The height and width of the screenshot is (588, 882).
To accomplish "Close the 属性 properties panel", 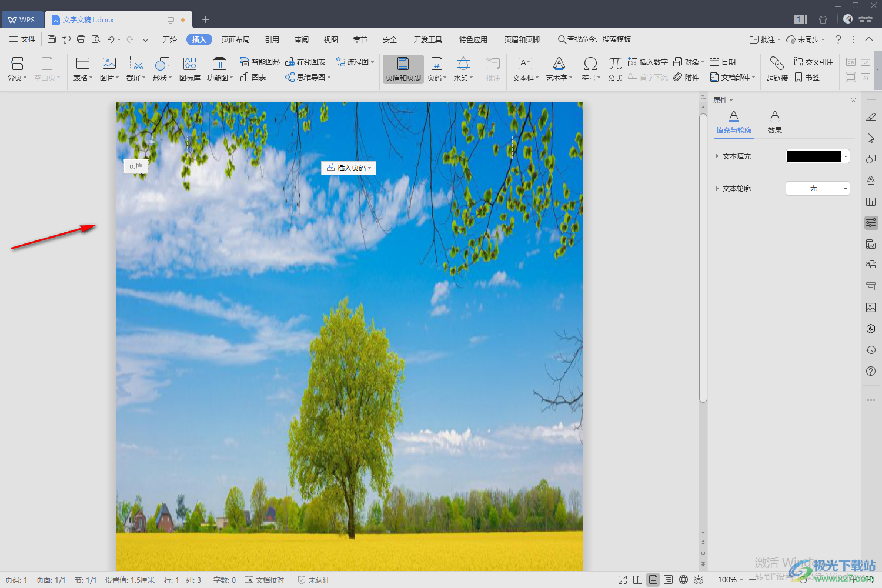I will tap(853, 101).
